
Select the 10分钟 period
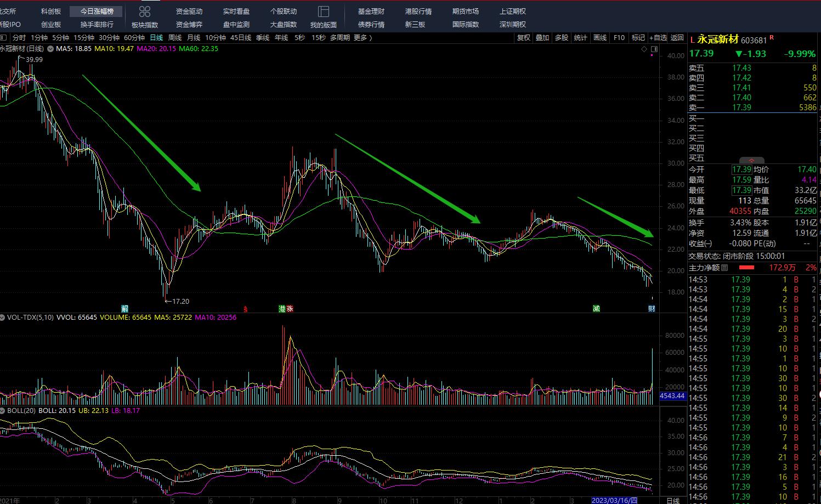pyautogui.click(x=216, y=38)
